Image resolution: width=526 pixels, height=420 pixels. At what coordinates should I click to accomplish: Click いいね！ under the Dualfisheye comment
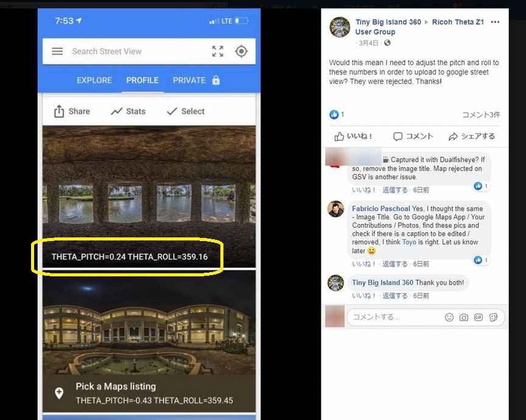(x=363, y=190)
